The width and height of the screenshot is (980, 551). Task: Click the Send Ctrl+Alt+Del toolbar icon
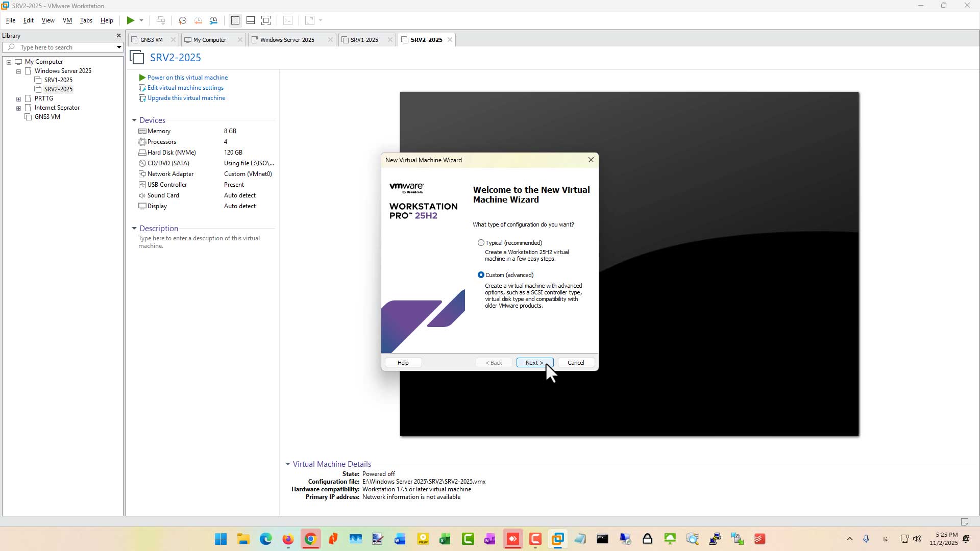pyautogui.click(x=161, y=20)
